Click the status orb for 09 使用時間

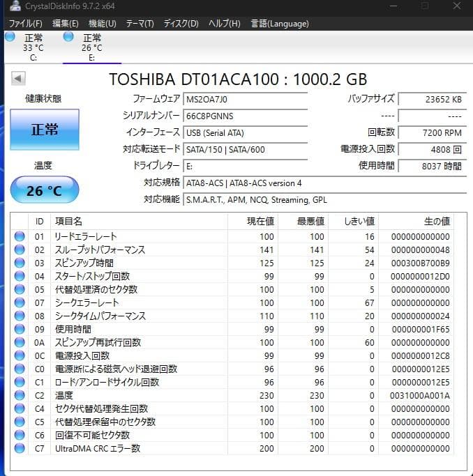[x=20, y=329]
